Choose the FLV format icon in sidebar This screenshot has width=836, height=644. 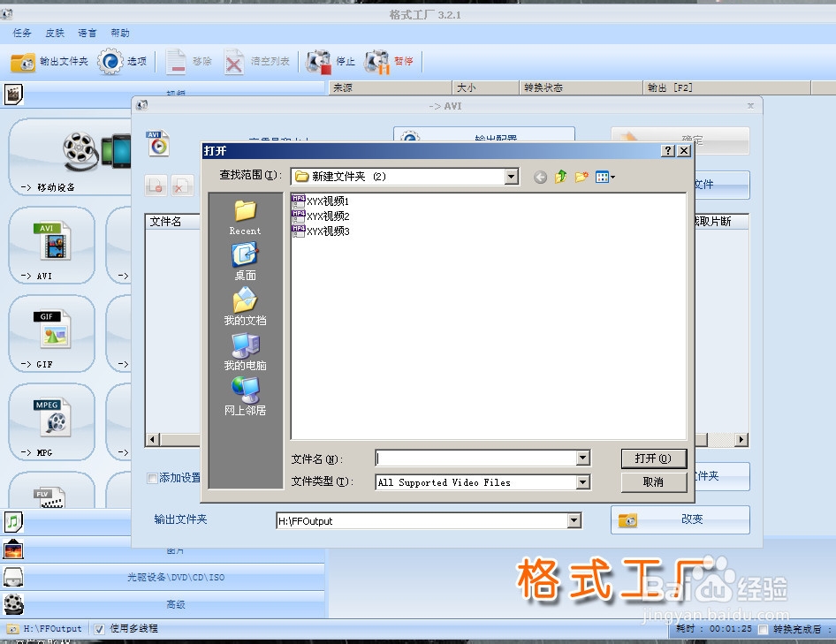(x=49, y=498)
